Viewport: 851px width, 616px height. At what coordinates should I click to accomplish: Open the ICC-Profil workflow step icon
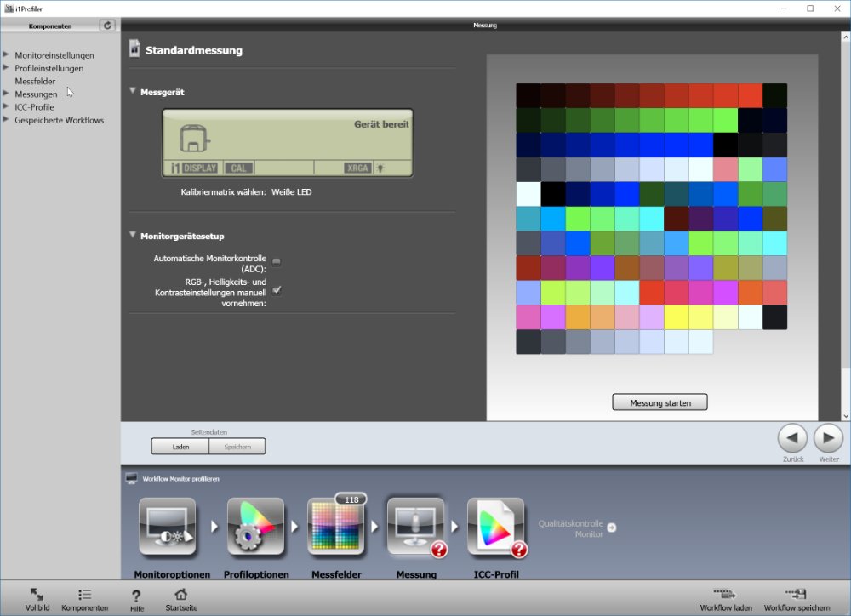(x=495, y=528)
